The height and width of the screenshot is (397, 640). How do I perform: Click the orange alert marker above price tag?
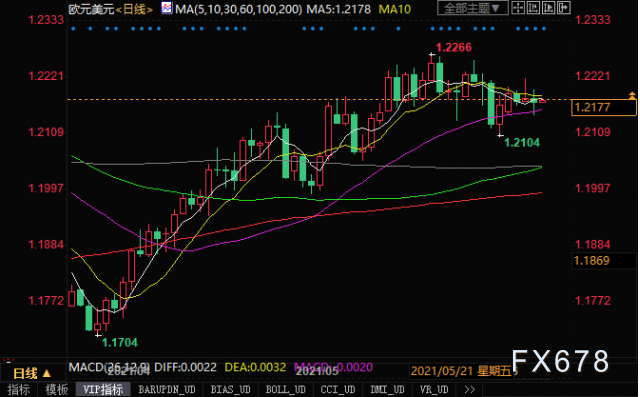click(x=632, y=95)
